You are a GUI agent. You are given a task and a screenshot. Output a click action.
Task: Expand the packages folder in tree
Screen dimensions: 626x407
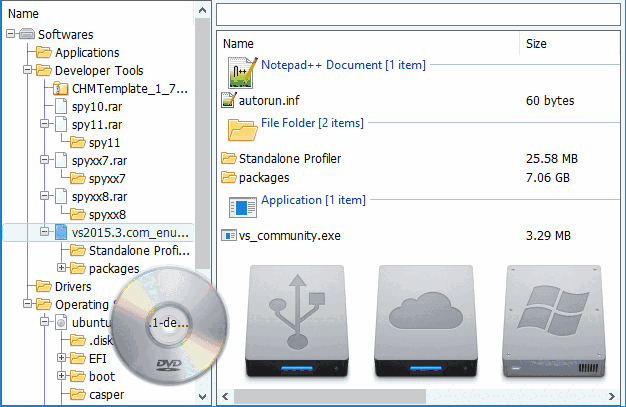tap(61, 268)
